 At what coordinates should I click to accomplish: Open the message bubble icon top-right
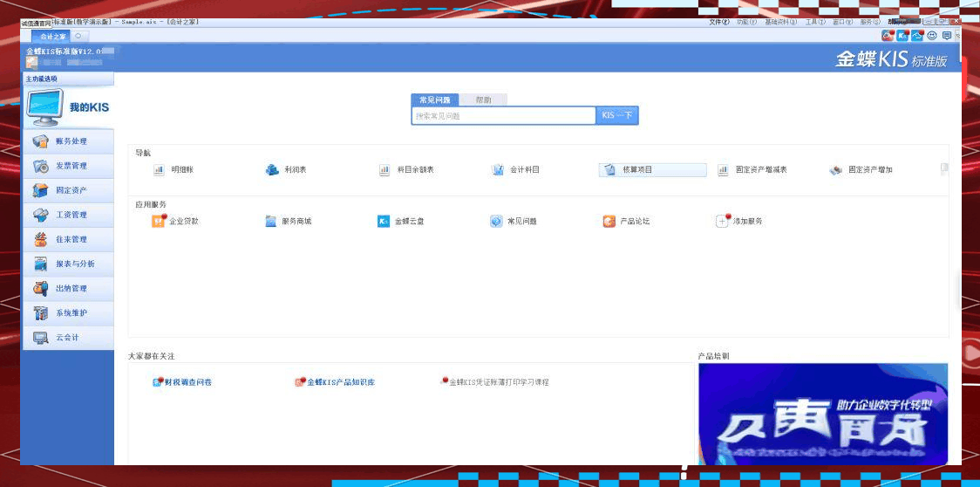point(947,36)
